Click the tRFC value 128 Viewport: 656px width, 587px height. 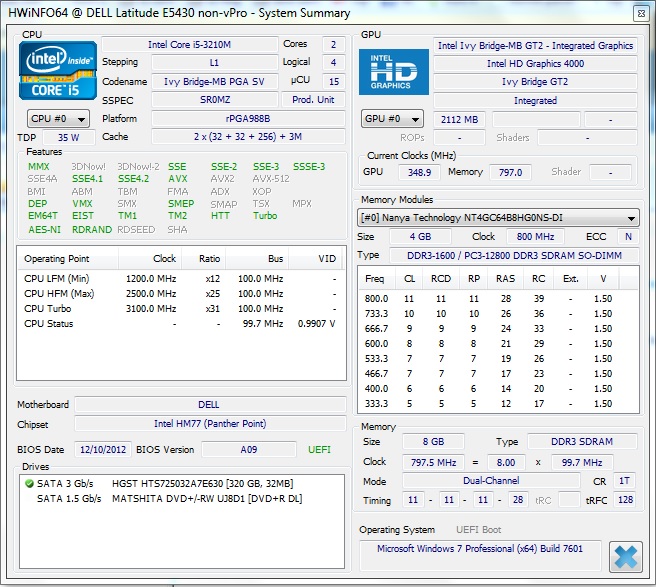coord(625,500)
